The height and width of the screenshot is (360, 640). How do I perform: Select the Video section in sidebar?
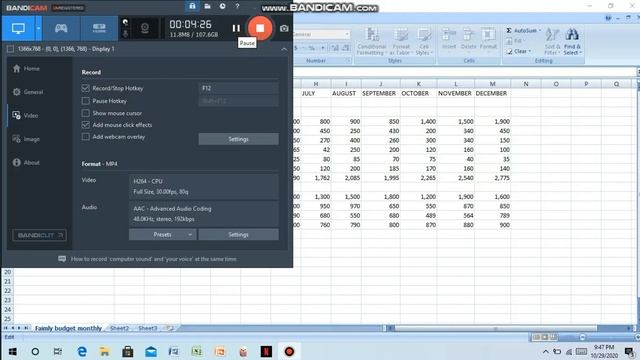coord(25,116)
